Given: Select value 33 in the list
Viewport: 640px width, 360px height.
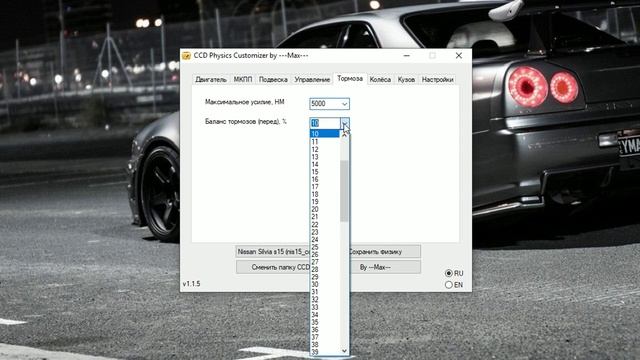Looking at the screenshot, I should [325, 307].
